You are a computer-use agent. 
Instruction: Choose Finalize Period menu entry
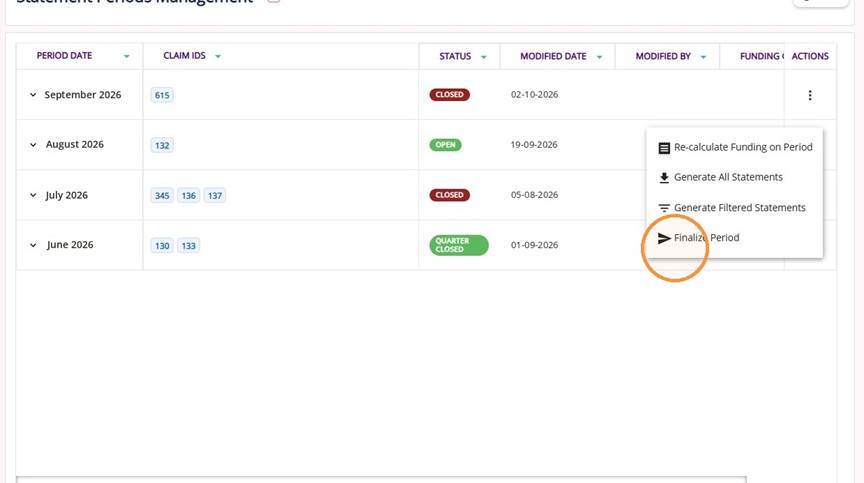735,238
